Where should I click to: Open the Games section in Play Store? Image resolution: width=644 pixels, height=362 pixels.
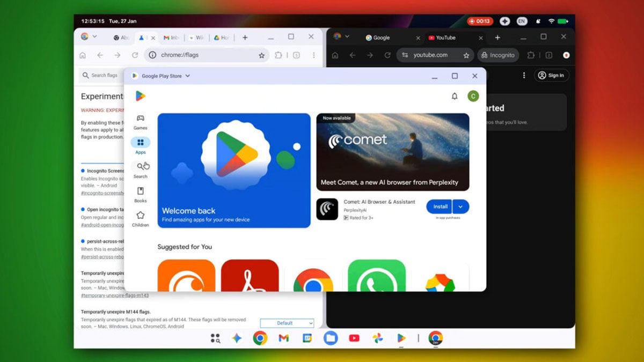point(141,122)
